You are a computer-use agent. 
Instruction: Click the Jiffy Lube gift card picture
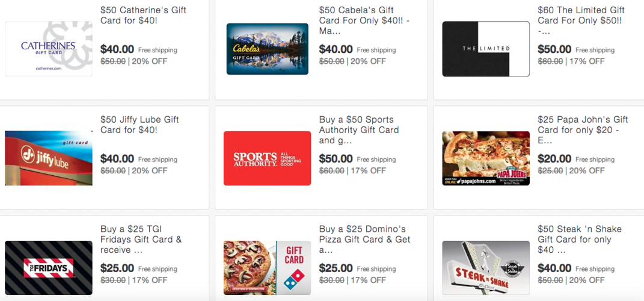(49, 158)
